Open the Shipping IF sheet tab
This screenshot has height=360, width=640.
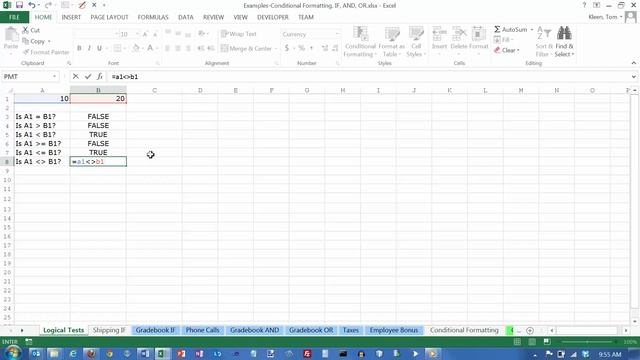pyautogui.click(x=109, y=330)
